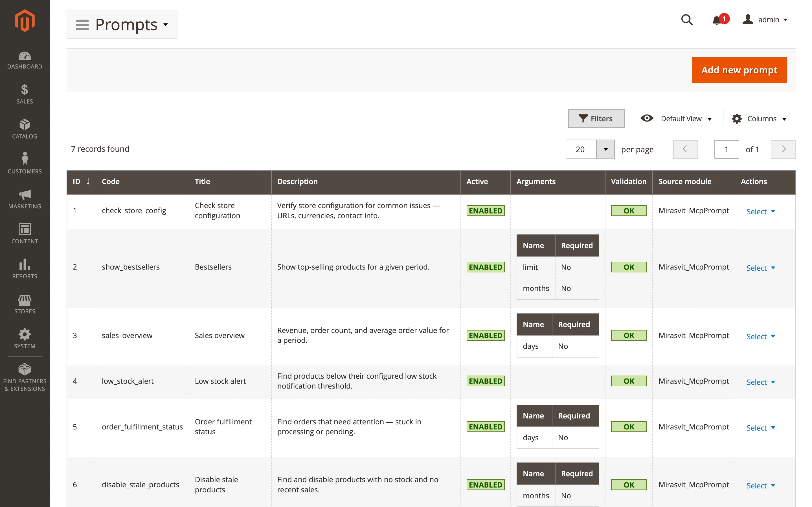
Task: Open Select actions for show_bestsellers
Action: click(x=761, y=268)
